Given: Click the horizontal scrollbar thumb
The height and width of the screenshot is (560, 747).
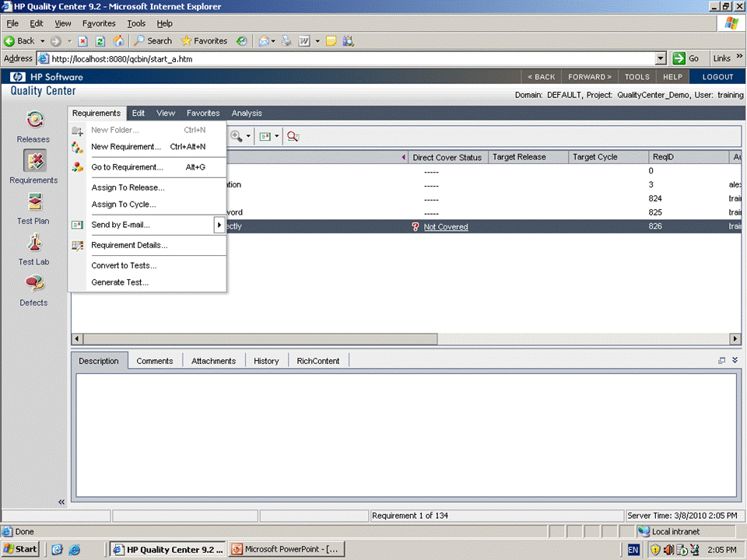Looking at the screenshot, I should [x=260, y=339].
